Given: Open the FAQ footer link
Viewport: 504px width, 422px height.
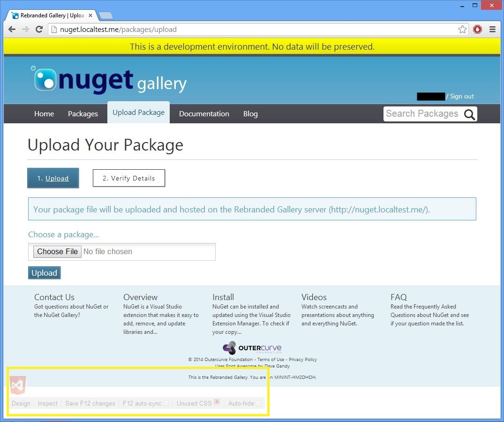Looking at the screenshot, I should tap(399, 297).
